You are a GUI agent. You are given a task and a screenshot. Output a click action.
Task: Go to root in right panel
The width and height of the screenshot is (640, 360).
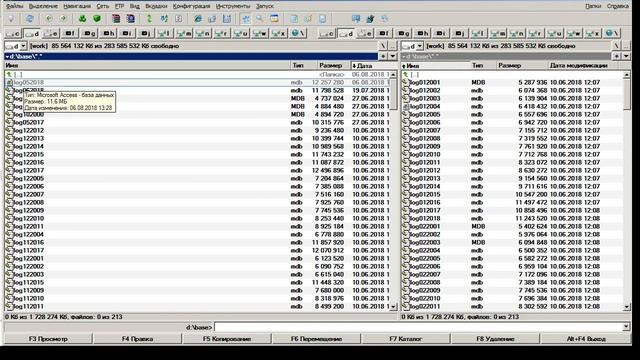617,46
